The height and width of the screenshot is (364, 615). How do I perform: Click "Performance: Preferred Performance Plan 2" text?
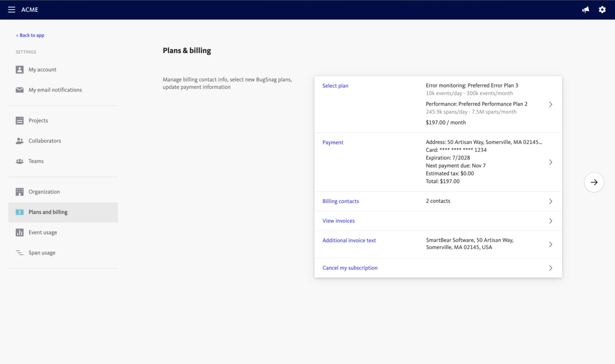point(477,104)
